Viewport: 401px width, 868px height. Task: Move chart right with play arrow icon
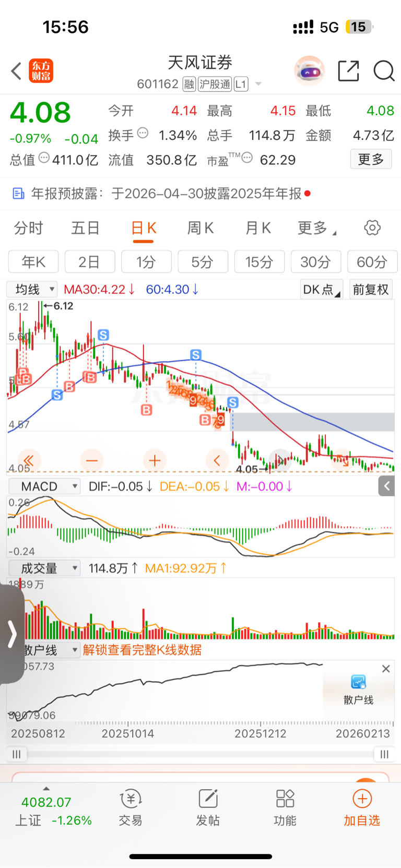(280, 460)
